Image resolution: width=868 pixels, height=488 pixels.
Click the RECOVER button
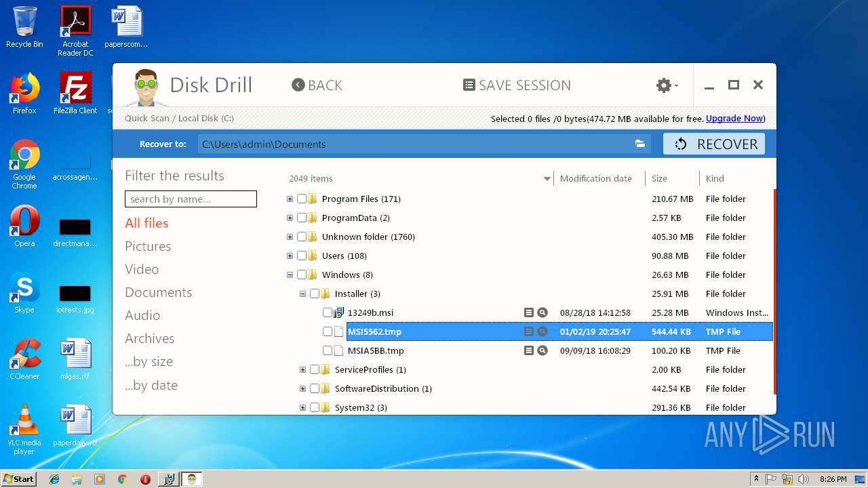714,144
